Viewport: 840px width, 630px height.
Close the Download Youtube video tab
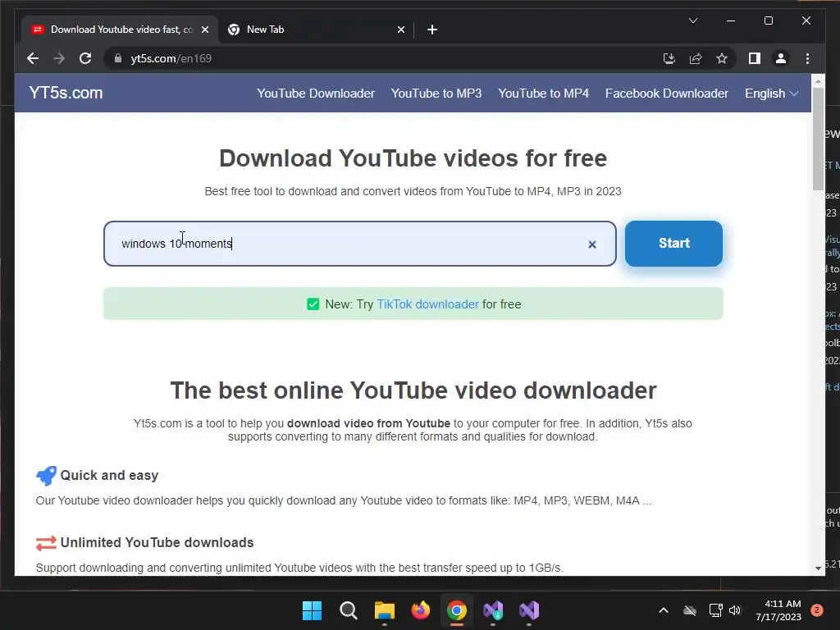pos(204,30)
